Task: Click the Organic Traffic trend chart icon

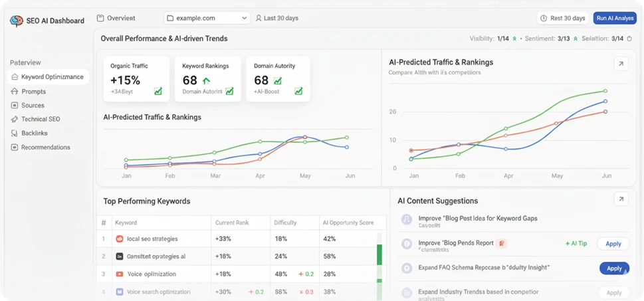Action: tap(158, 92)
